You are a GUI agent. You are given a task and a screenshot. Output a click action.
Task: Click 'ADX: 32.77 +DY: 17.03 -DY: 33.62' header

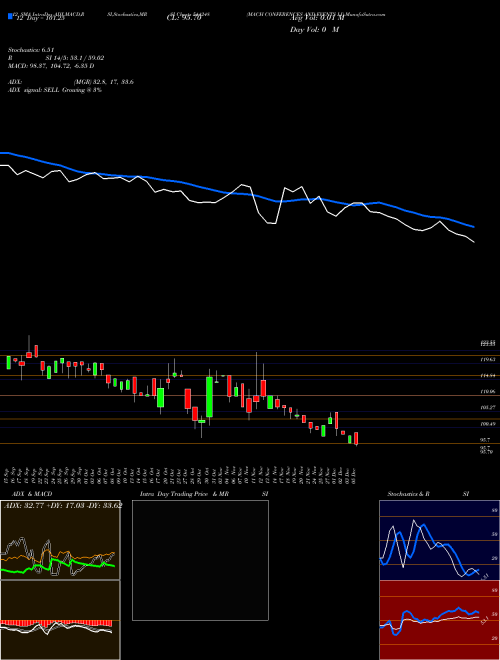(63, 506)
